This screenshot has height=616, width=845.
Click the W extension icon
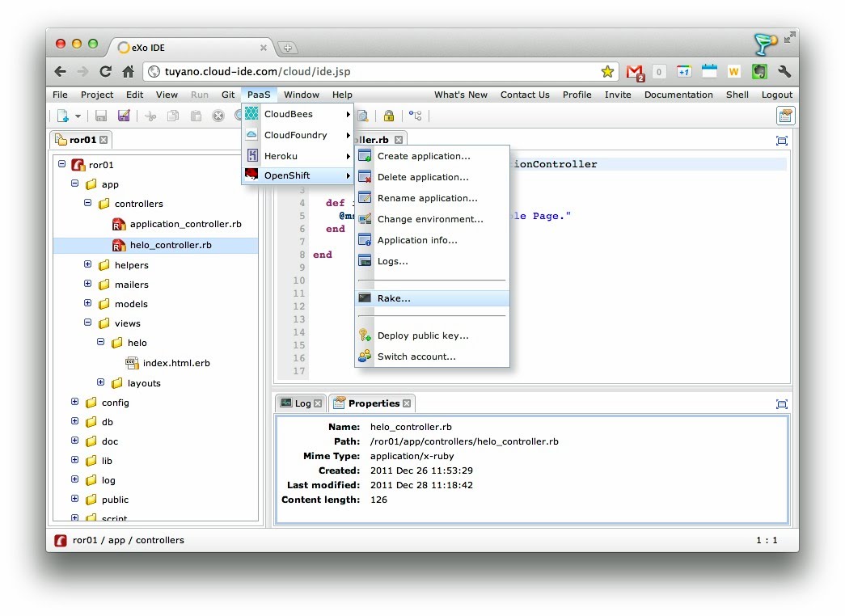tap(733, 71)
